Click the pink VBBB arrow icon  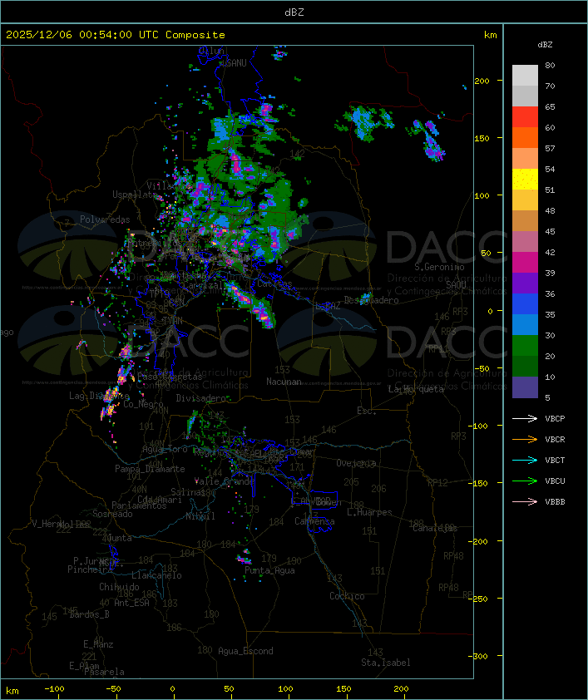[x=525, y=501]
